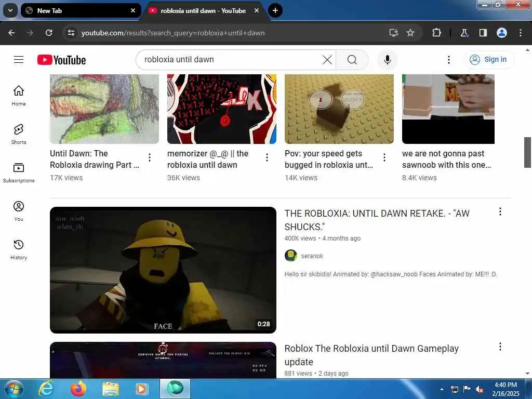Install app icon in address bar
The width and height of the screenshot is (532, 399).
pyautogui.click(x=394, y=33)
